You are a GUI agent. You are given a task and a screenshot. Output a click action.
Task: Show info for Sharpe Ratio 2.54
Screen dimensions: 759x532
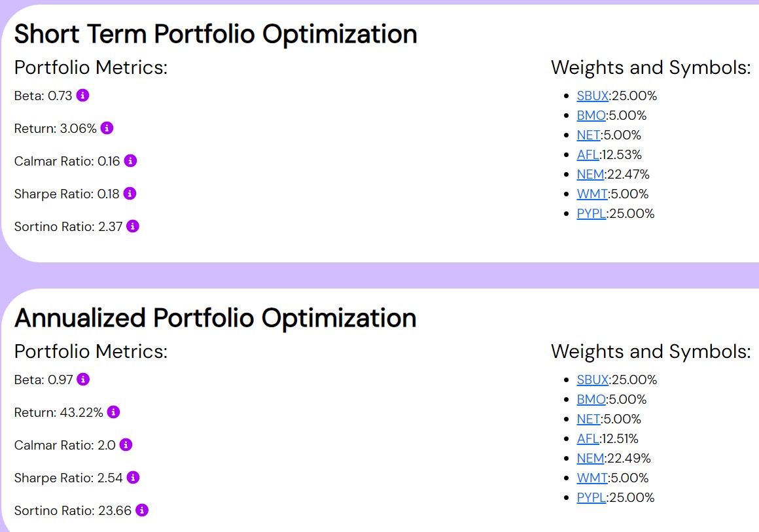point(133,478)
